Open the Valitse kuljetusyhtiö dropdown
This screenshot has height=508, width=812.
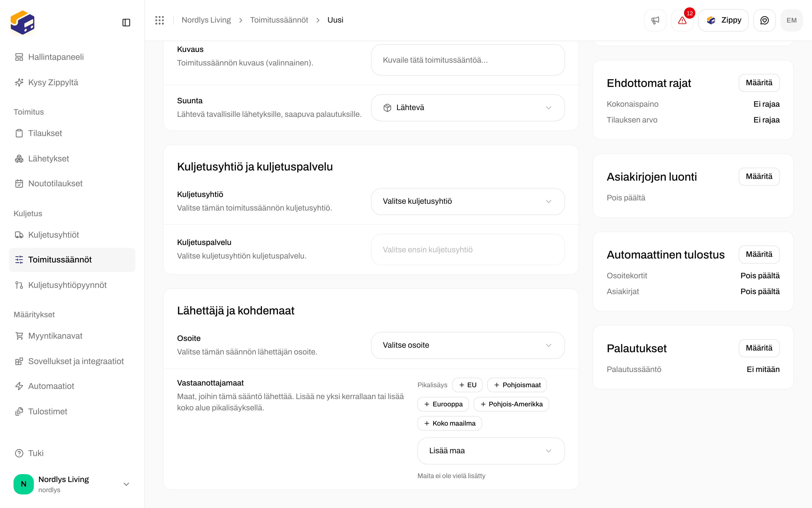[468, 202]
